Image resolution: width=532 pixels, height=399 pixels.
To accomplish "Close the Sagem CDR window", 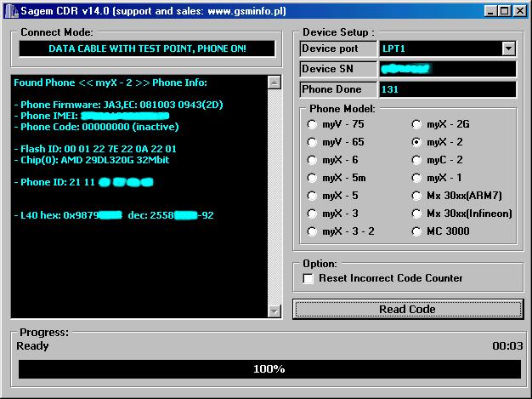I will click(520, 11).
